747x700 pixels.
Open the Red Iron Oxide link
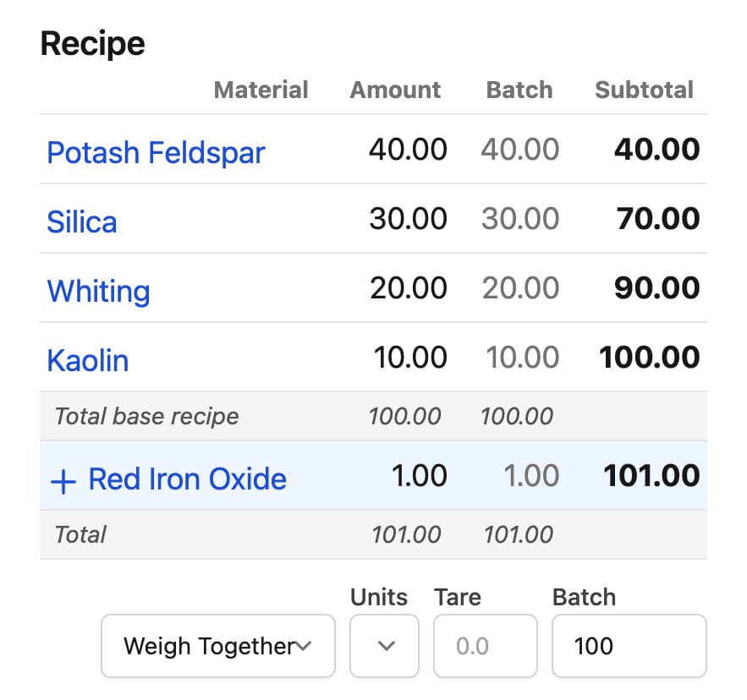pos(187,479)
